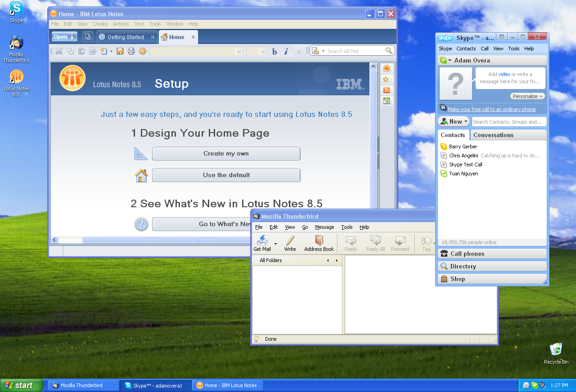
Task: Click the Tag icon in Thunderbird toolbar
Action: pyautogui.click(x=426, y=243)
